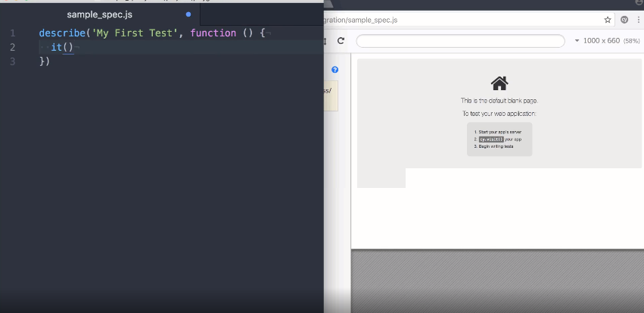This screenshot has height=313, width=644.
Task: Click the reload tests icon in Cypress
Action: pyautogui.click(x=341, y=41)
